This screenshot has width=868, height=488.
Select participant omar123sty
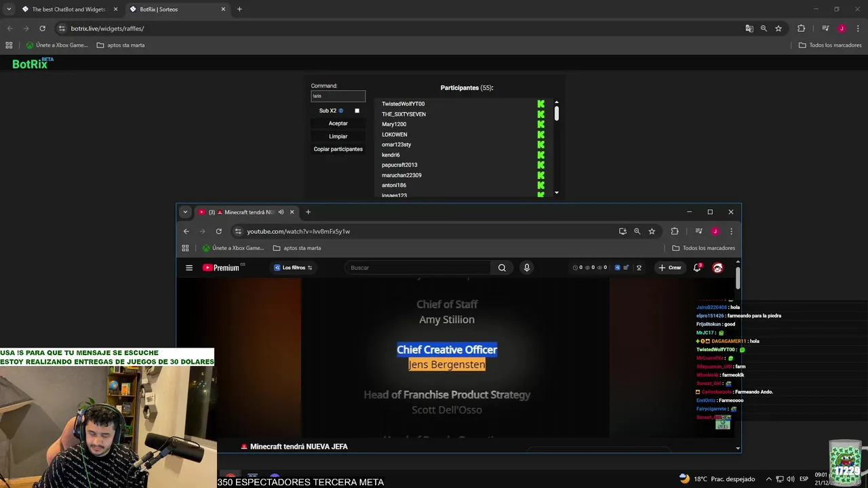click(x=396, y=144)
